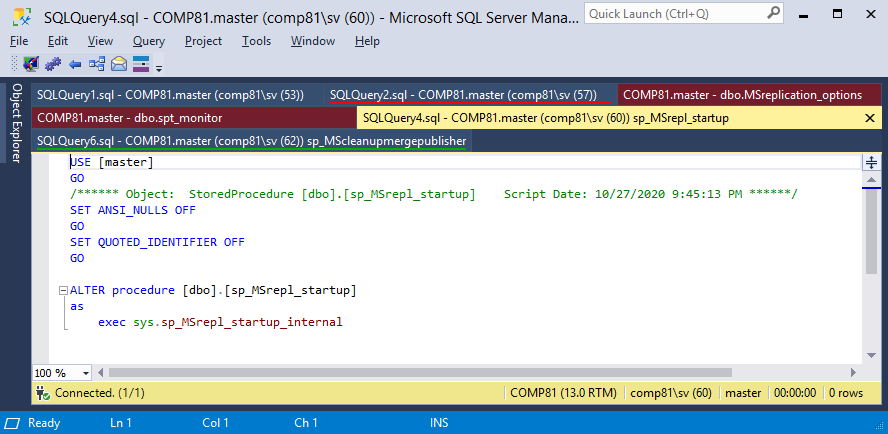Click the horizontal scrollbar right arrow
The width and height of the screenshot is (888, 434).
(x=853, y=373)
